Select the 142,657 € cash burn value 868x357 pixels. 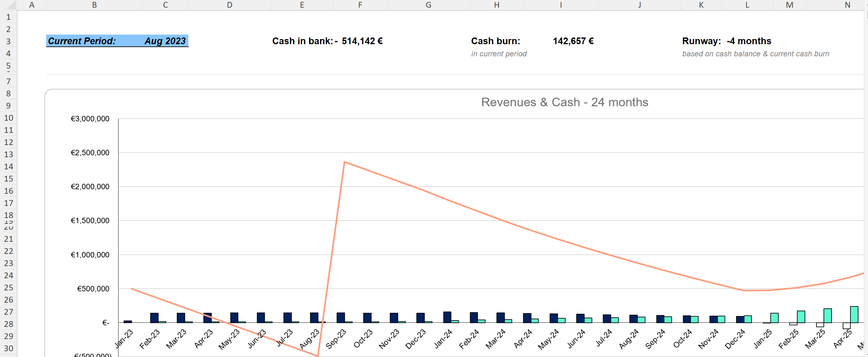pyautogui.click(x=573, y=41)
